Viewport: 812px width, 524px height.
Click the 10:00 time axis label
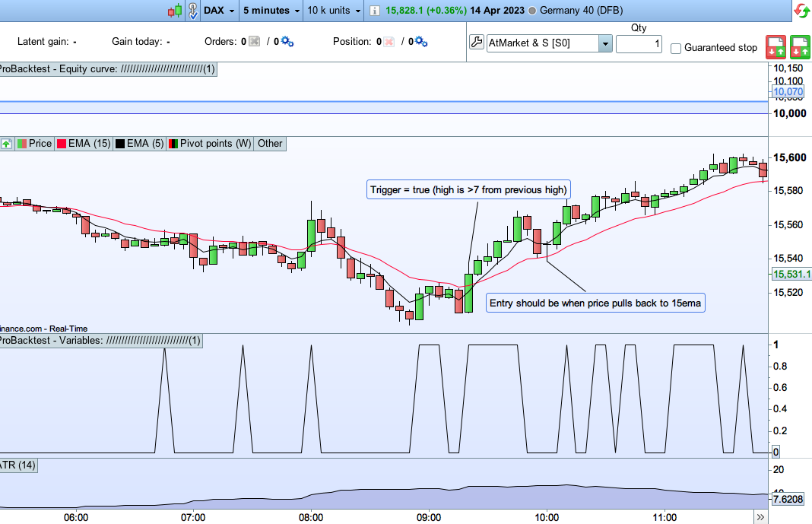coord(547,517)
